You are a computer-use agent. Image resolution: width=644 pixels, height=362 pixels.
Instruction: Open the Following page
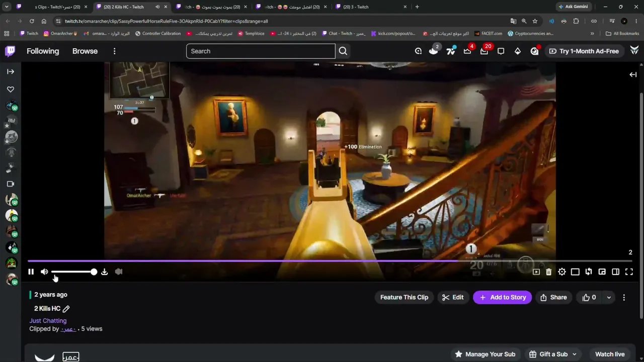pyautogui.click(x=43, y=51)
